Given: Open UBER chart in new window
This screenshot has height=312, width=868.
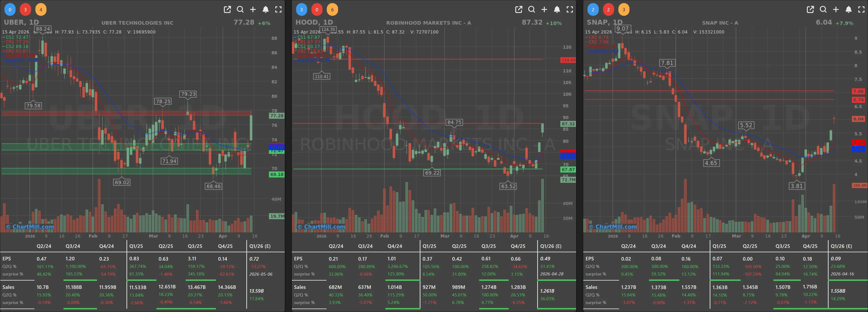Looking at the screenshot, I should point(227,9).
